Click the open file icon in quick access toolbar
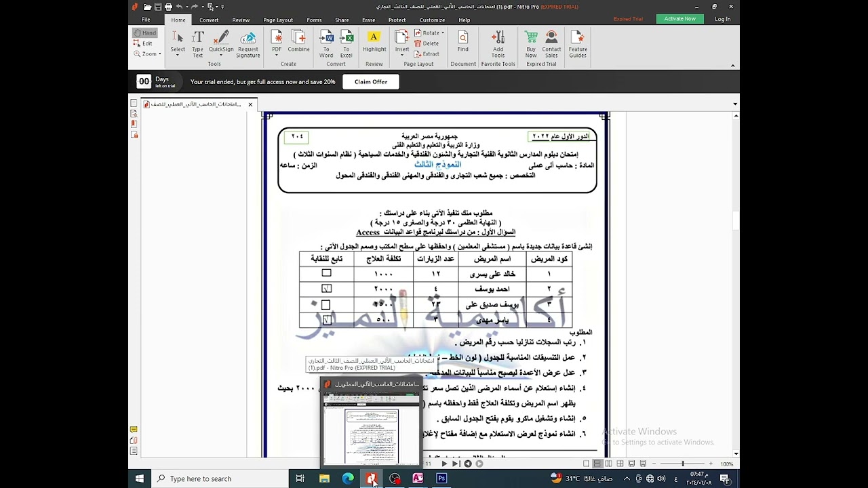This screenshot has height=488, width=868. 147,7
